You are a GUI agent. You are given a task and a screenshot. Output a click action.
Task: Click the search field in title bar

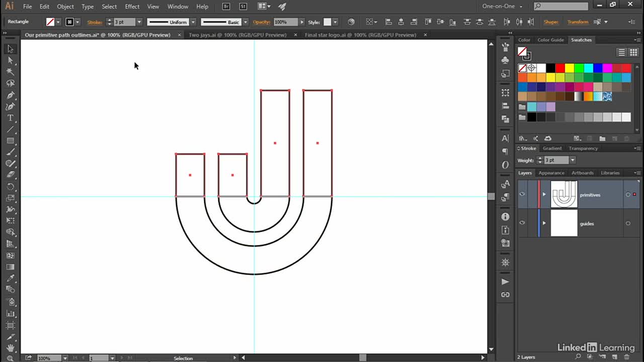pos(561,7)
